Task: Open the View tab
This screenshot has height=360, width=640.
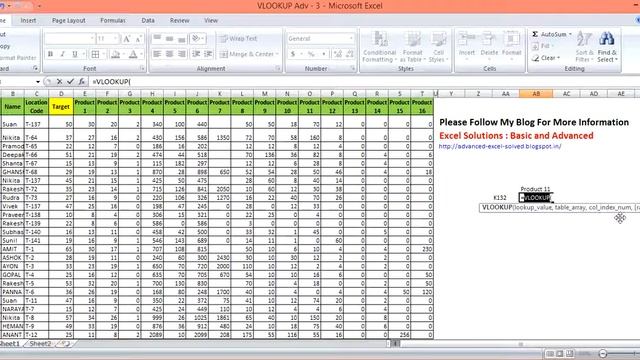Action: tap(211, 20)
